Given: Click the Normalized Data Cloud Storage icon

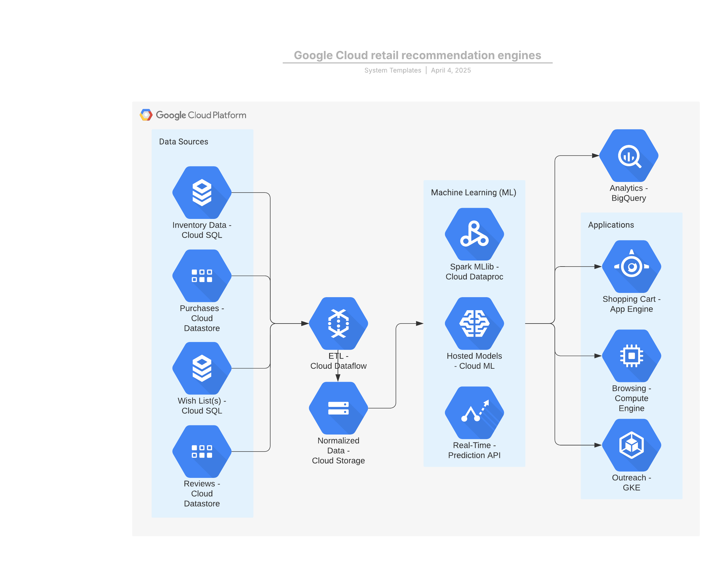Looking at the screenshot, I should tap(338, 408).
